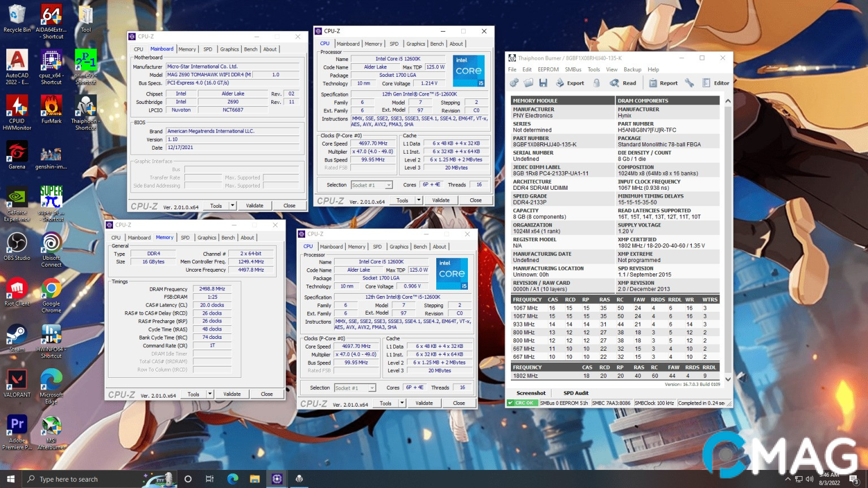Click Validate in the CPU-Z Mainboard window
868x488 pixels.
pyautogui.click(x=254, y=206)
